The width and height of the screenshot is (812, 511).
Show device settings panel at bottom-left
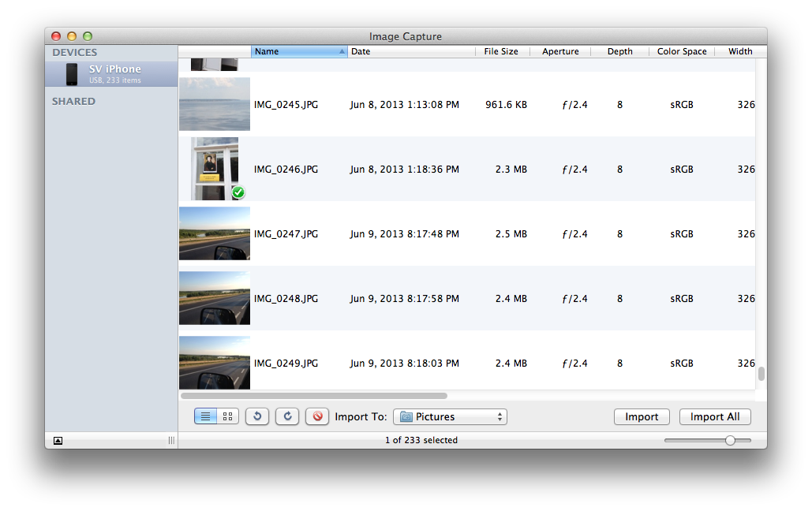click(58, 441)
